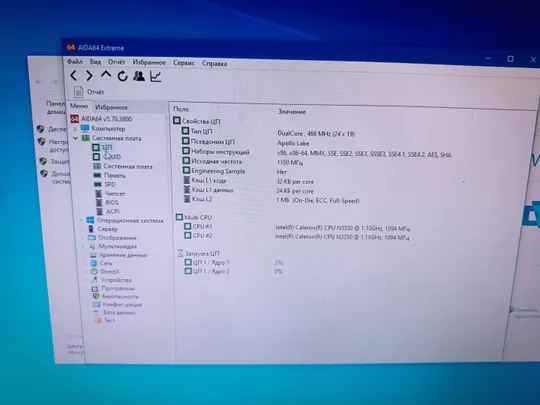Click the Устройства icon in the tree
This screenshot has height=405, width=540.
(95, 280)
